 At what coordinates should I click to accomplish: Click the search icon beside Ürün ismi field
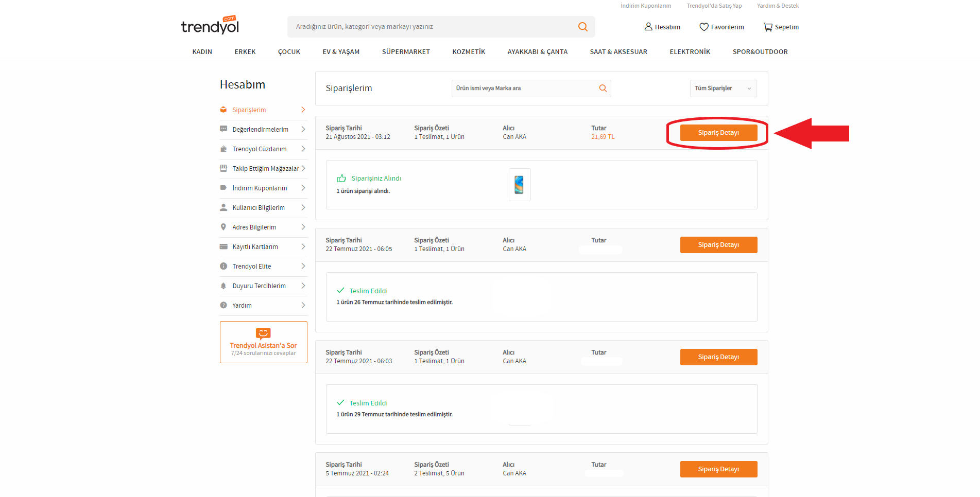click(x=602, y=88)
